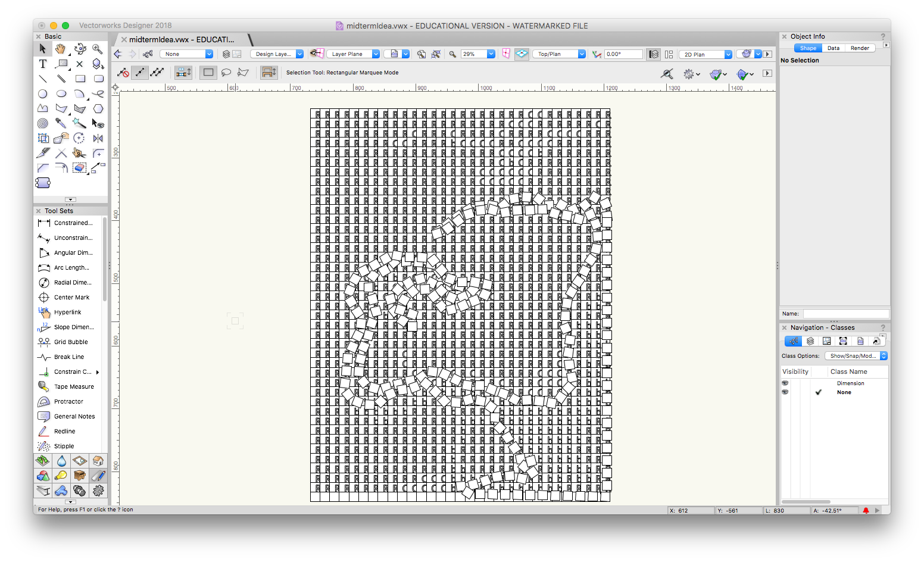The image size is (924, 562).
Task: Pick the Trim scissors-hand tool
Action: coord(79,153)
